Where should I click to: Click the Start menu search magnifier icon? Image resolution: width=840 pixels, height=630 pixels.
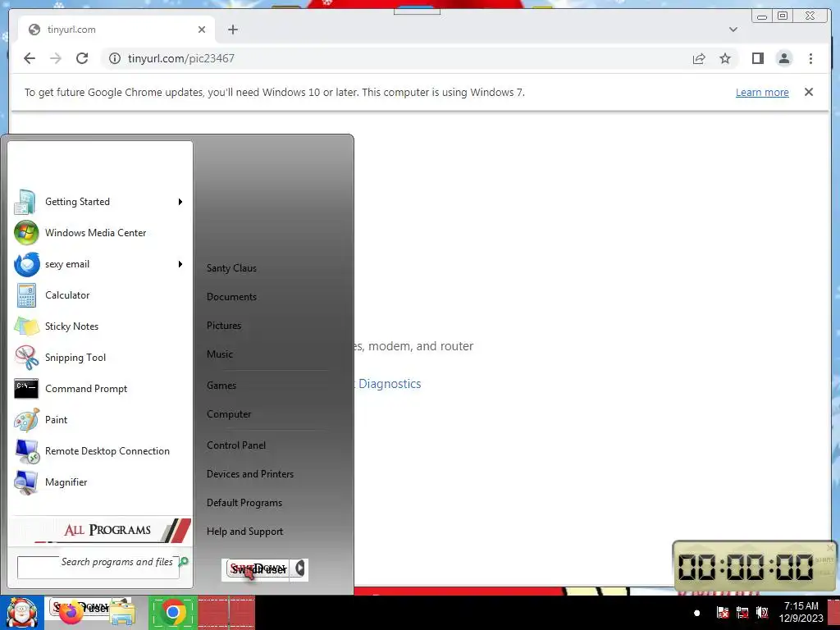(184, 561)
